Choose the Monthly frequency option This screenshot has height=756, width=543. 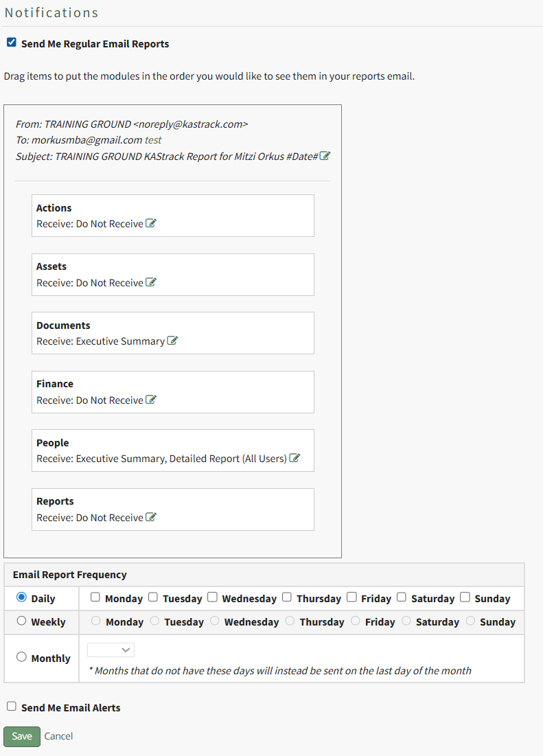pyautogui.click(x=21, y=657)
